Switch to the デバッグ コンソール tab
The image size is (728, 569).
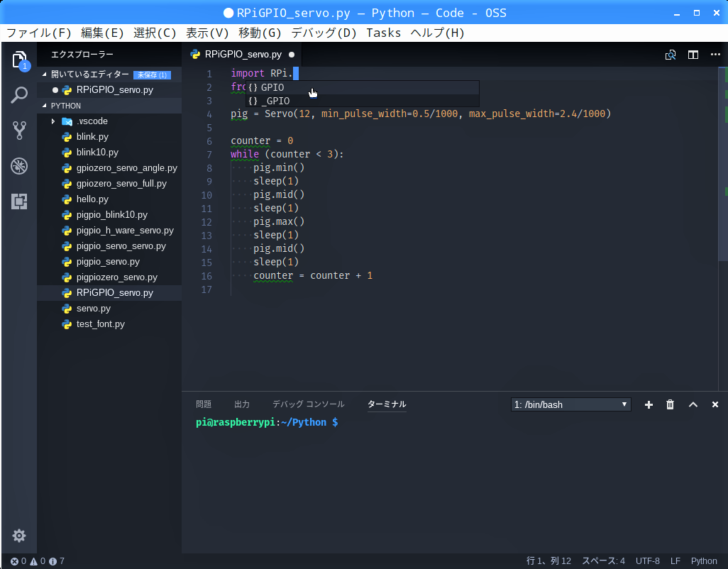308,404
